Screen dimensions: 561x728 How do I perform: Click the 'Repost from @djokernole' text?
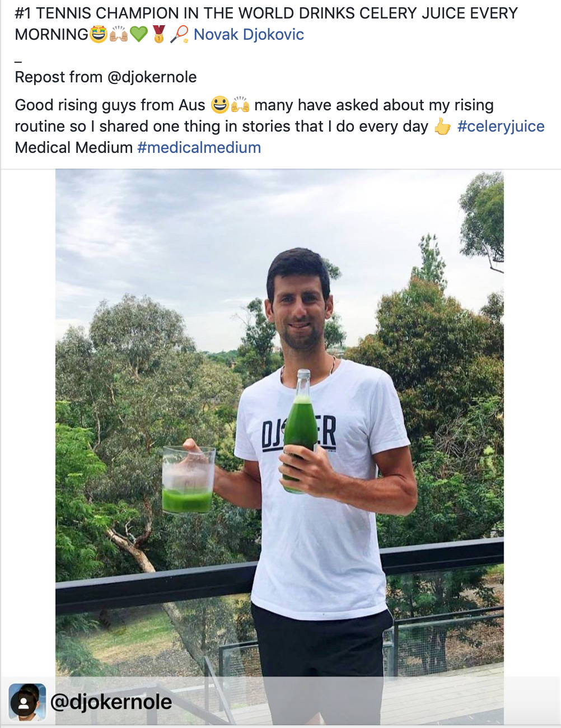106,77
